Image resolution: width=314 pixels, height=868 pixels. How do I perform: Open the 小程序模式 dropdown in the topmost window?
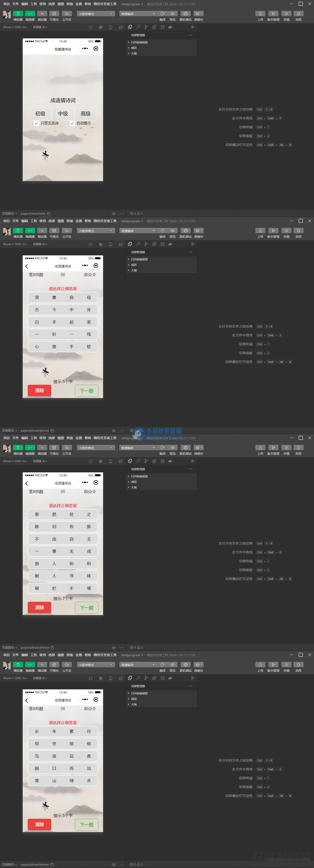pos(96,14)
